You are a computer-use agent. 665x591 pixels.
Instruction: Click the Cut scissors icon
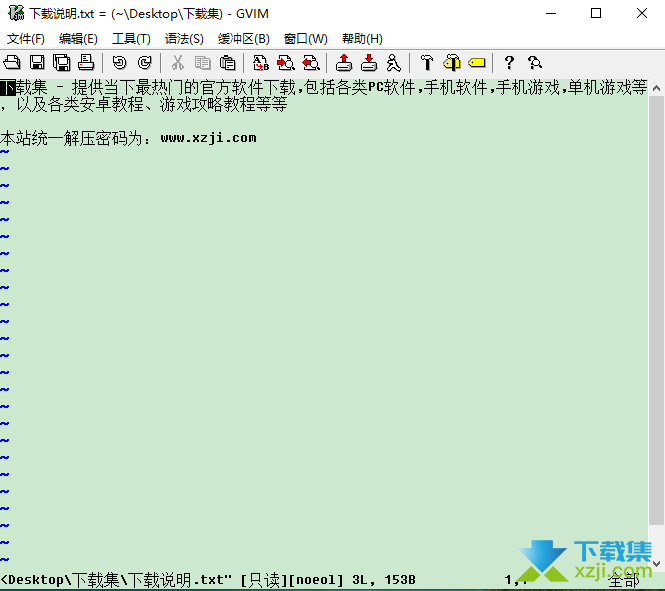click(x=178, y=63)
